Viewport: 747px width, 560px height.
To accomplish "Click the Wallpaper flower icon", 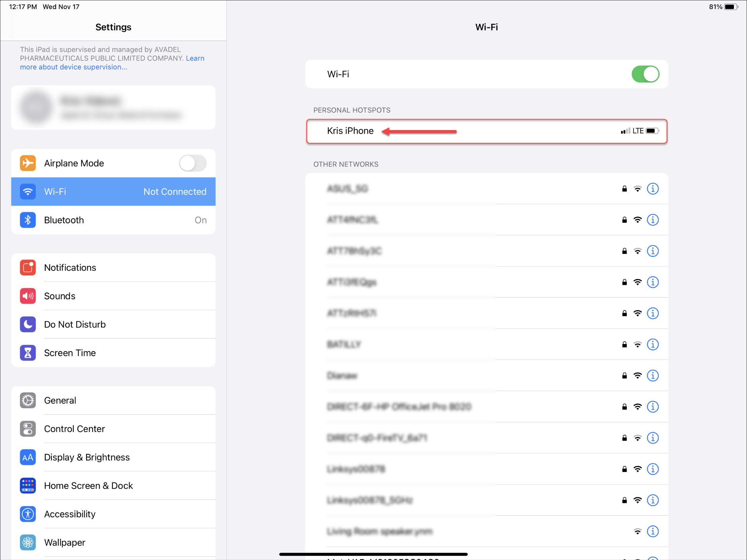I will tap(28, 542).
